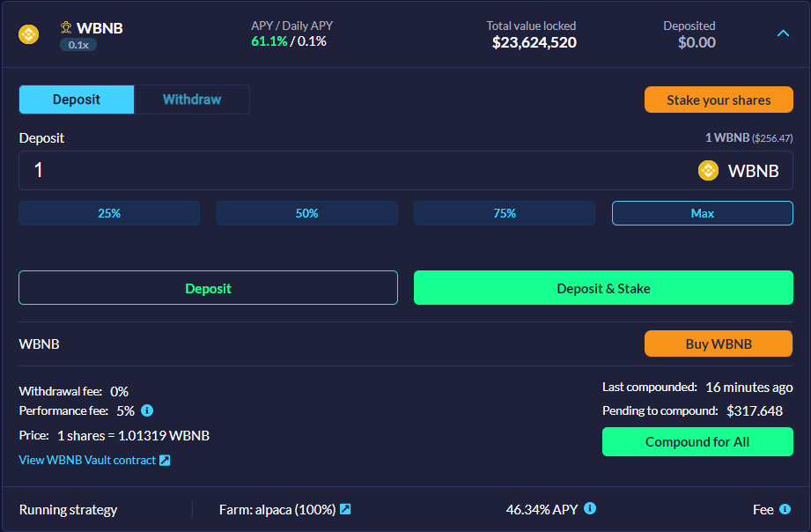The height and width of the screenshot is (532, 811).
Task: Select 50% amount button
Action: coord(306,213)
